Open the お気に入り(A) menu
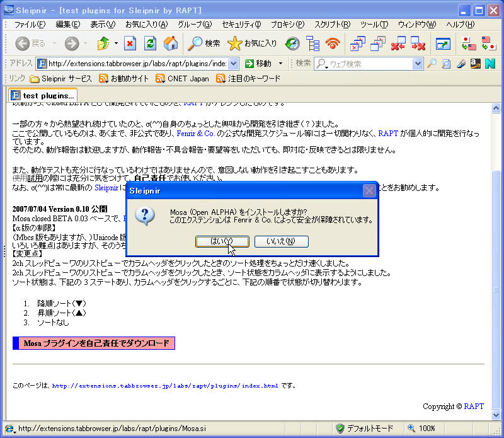Image resolution: width=504 pixels, height=438 pixels. click(147, 25)
